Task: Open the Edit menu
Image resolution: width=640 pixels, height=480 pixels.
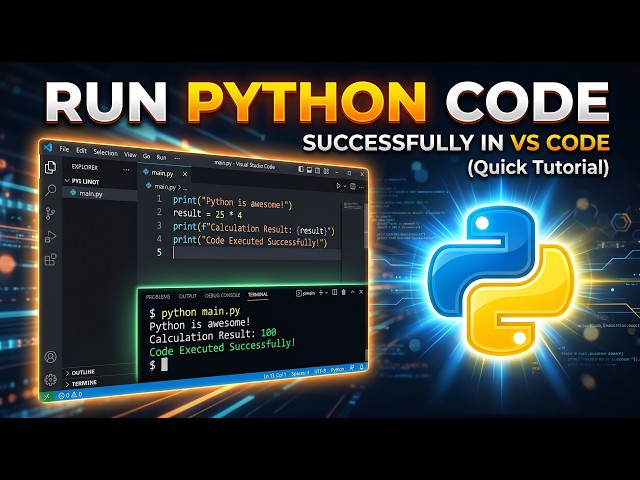Action: point(81,151)
